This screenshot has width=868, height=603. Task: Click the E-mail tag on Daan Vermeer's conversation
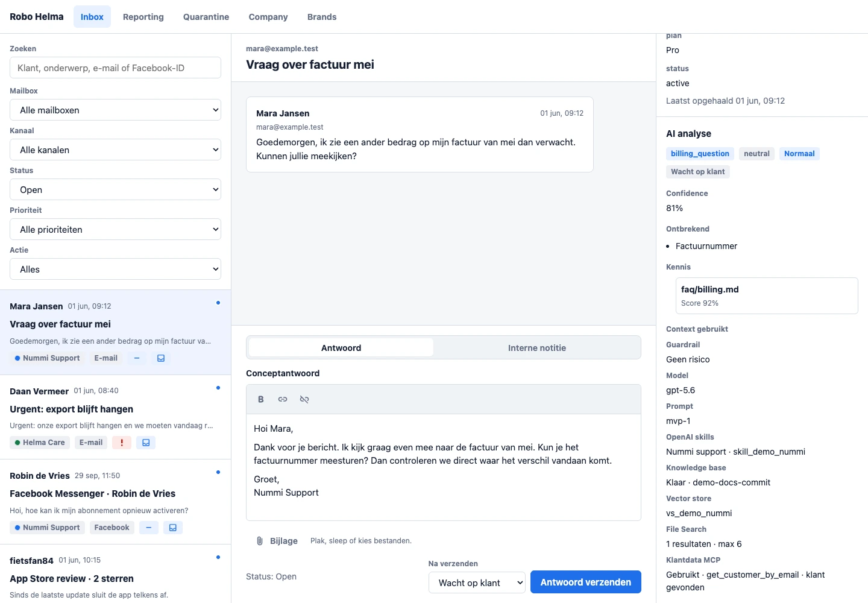[x=91, y=443]
